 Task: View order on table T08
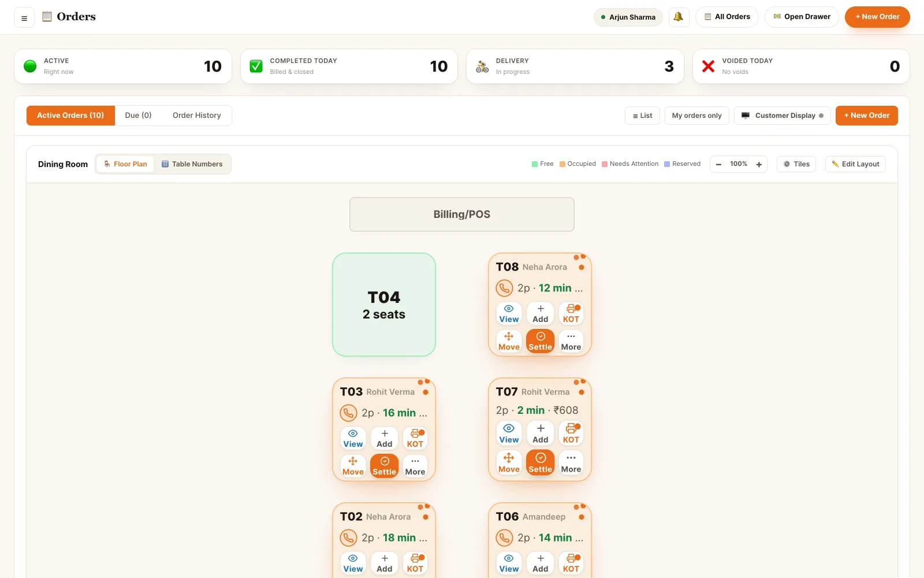point(509,314)
